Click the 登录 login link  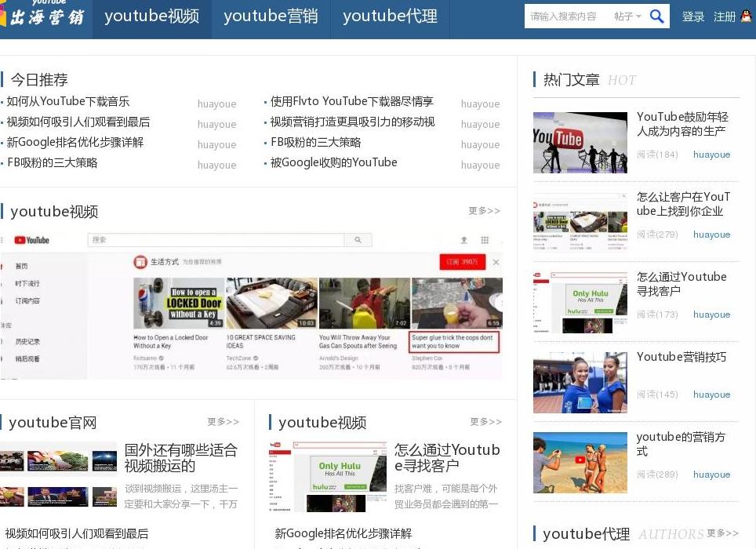pos(693,16)
